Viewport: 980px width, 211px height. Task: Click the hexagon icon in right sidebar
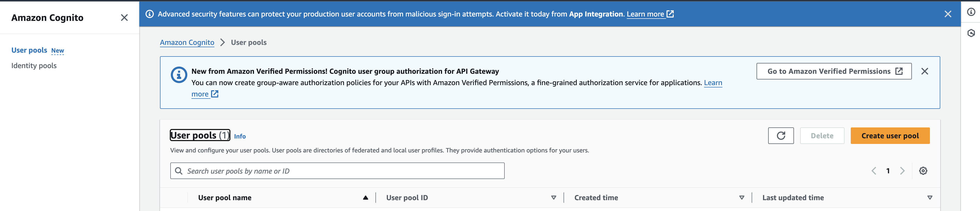(x=971, y=33)
